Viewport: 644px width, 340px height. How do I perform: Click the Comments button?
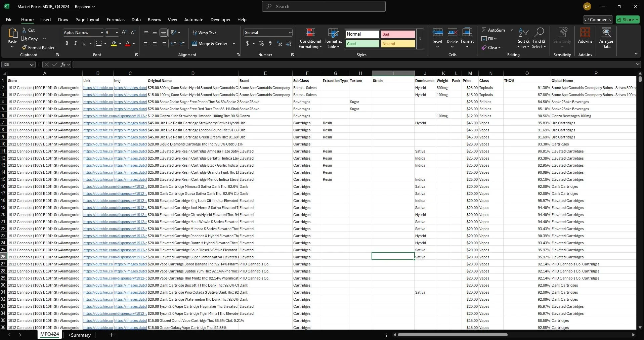click(x=598, y=19)
